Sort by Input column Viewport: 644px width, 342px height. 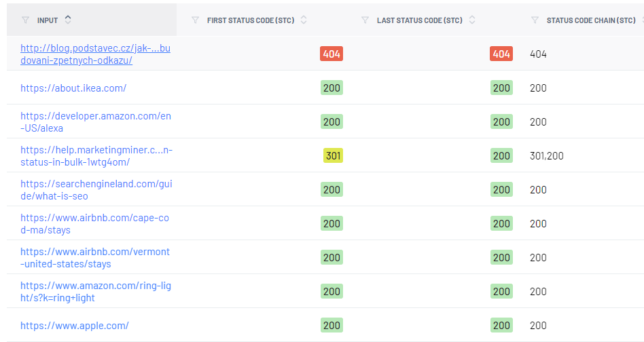[x=68, y=20]
